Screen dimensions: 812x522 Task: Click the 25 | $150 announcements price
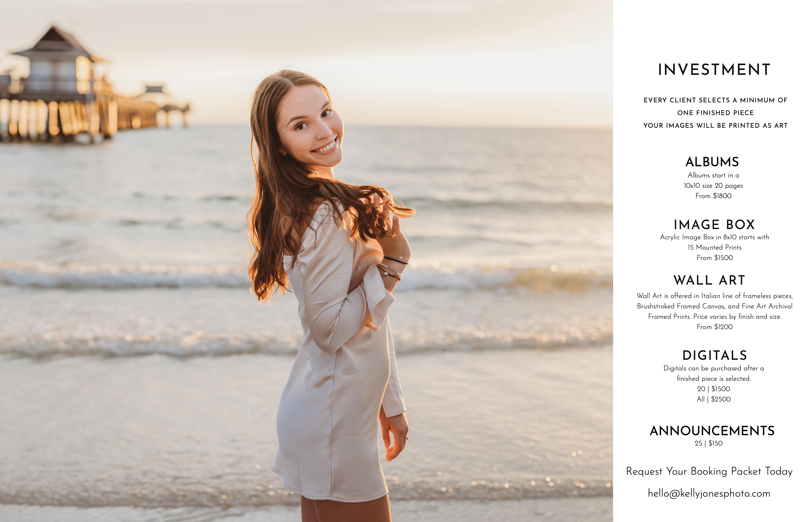pos(709,443)
